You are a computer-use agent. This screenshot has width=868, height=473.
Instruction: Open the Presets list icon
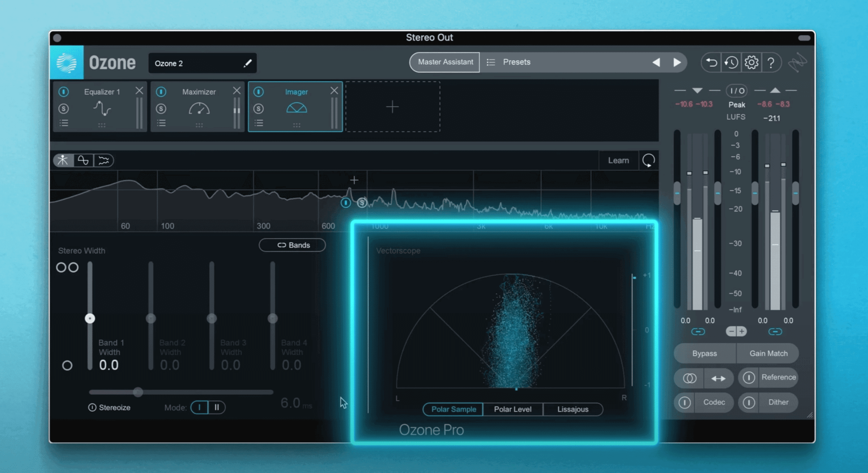(491, 62)
